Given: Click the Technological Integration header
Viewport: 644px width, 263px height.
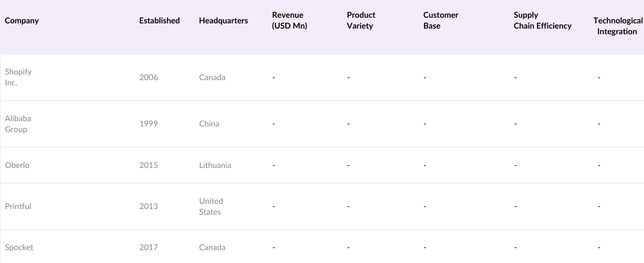Looking at the screenshot, I should tap(617, 26).
